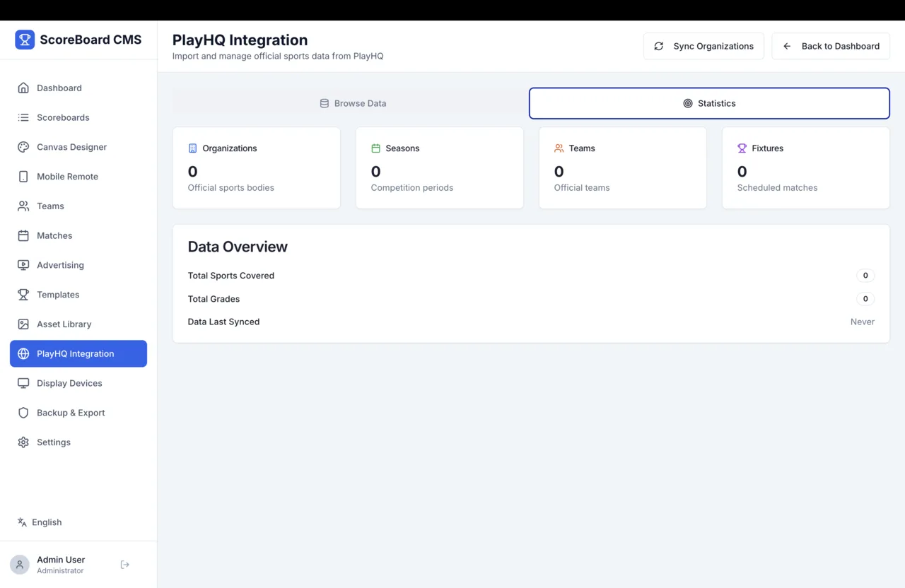The width and height of the screenshot is (905, 588).
Task: Select the Mobile Remote sidebar icon
Action: click(x=22, y=176)
